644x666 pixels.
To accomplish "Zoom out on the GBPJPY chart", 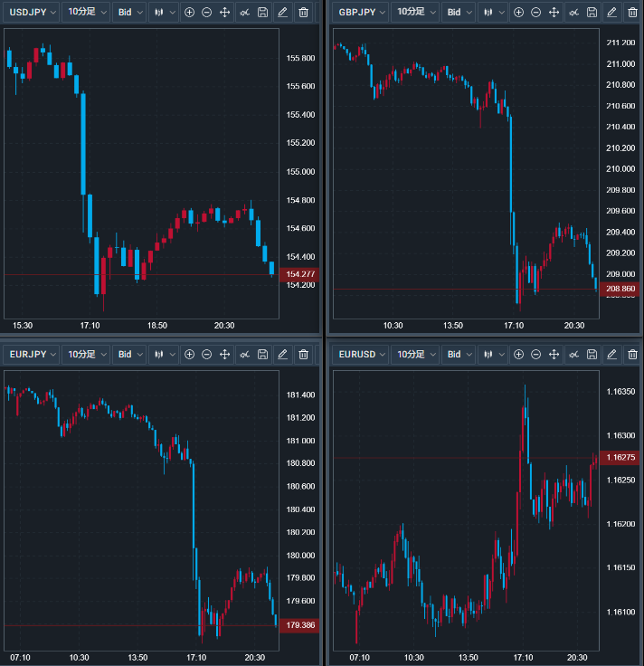I will (x=536, y=13).
